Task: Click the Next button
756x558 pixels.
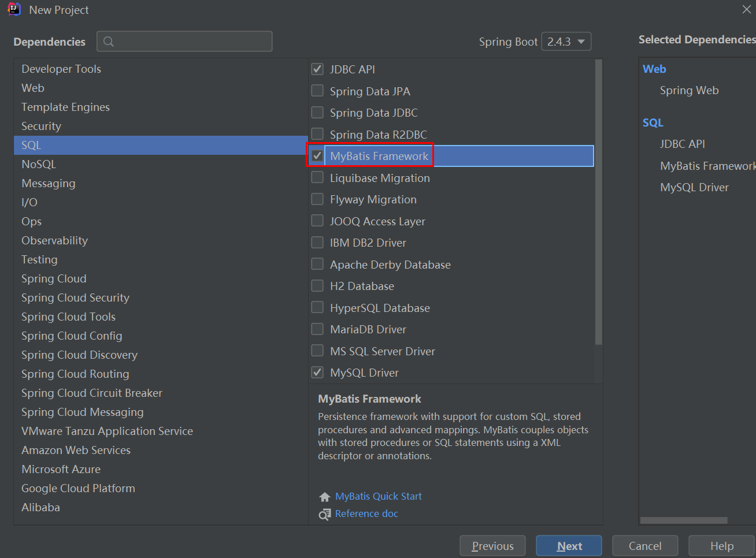Action: tap(569, 546)
